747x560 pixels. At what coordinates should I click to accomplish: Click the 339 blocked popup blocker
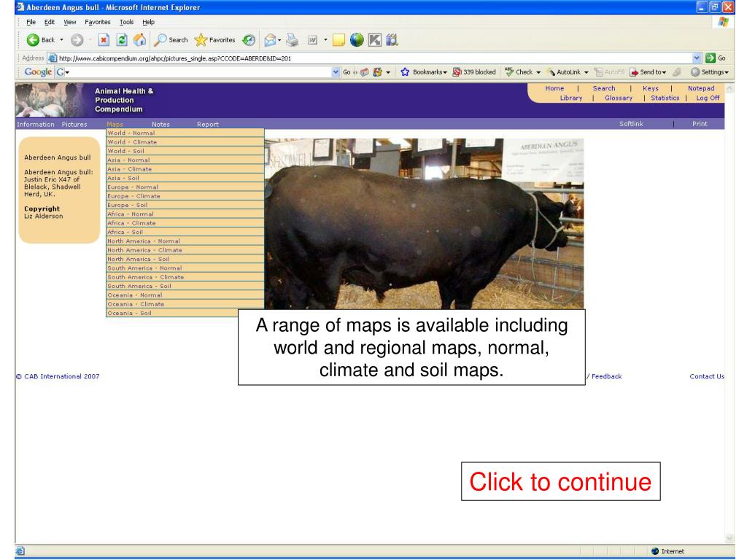(x=474, y=72)
